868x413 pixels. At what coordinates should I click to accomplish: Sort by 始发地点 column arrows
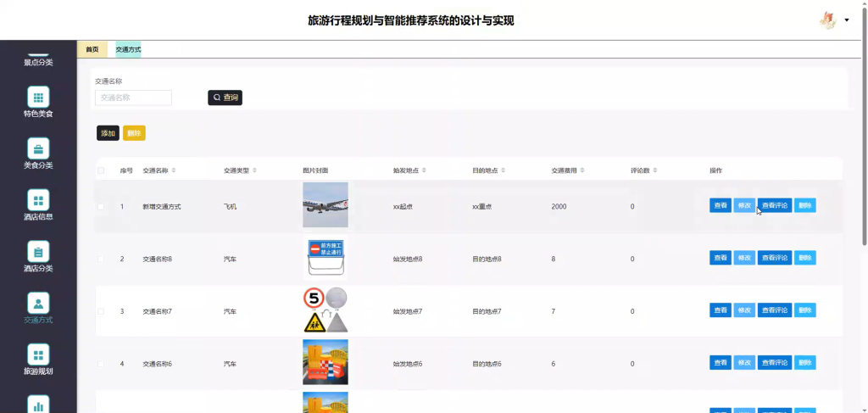(424, 170)
